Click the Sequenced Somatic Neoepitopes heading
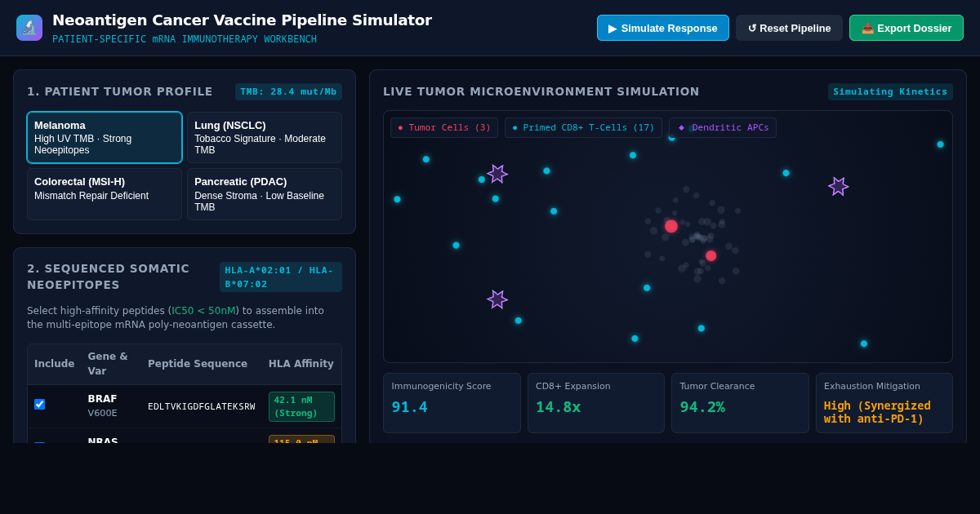Viewport: 980px width, 514px height. 109,277
